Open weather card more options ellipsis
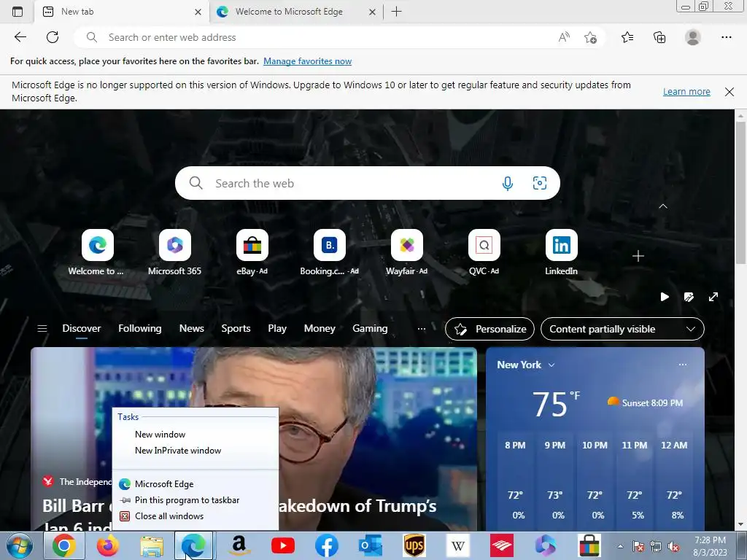Screen dimensions: 747x560 click(683, 365)
